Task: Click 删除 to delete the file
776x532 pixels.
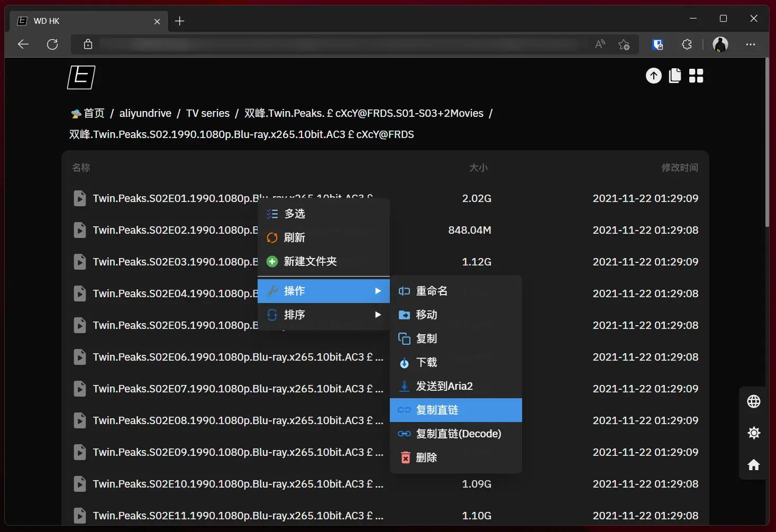Action: tap(456, 457)
